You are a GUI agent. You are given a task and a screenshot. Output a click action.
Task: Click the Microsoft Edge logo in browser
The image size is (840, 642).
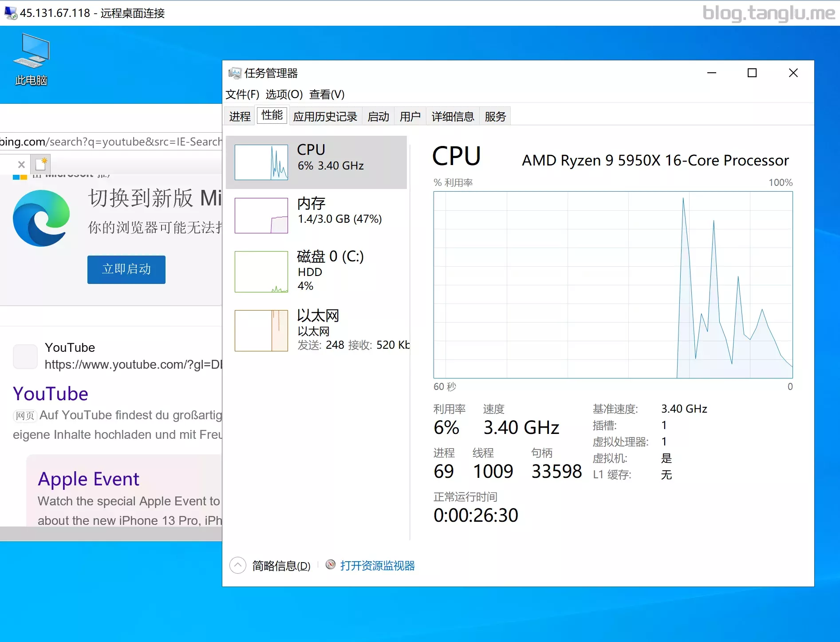tap(41, 218)
